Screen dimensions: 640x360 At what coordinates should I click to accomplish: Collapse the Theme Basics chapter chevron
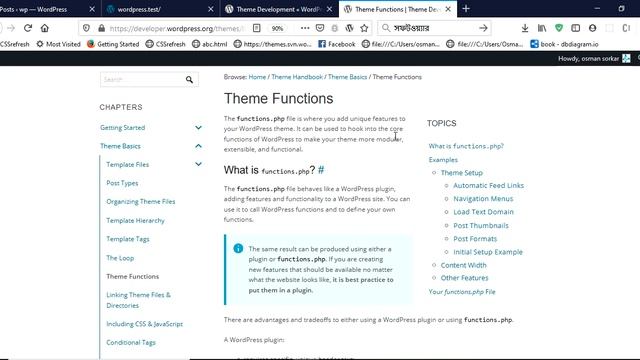pos(198,146)
